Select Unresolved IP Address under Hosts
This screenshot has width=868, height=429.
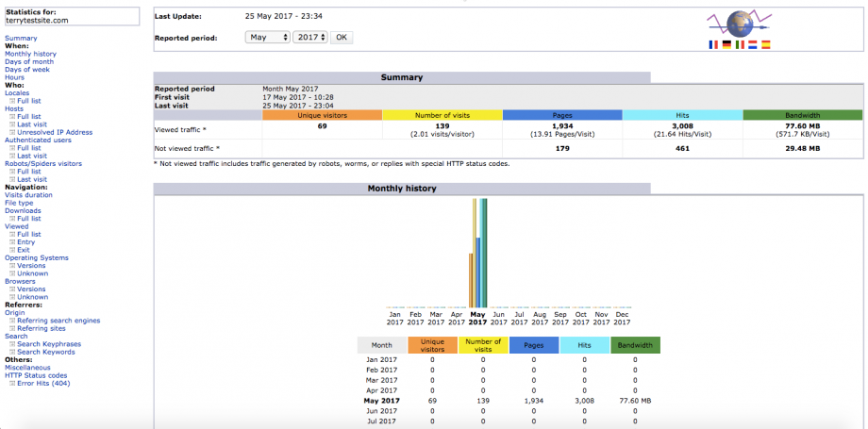click(55, 132)
